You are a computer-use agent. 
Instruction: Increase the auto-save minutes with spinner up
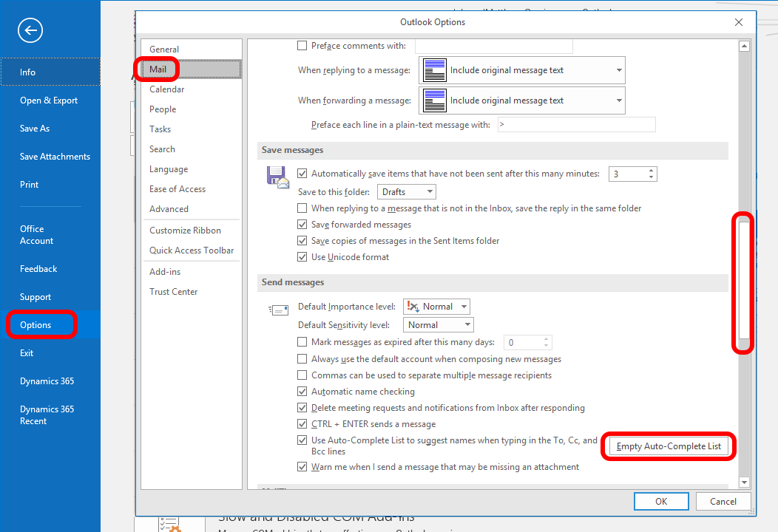click(651, 171)
